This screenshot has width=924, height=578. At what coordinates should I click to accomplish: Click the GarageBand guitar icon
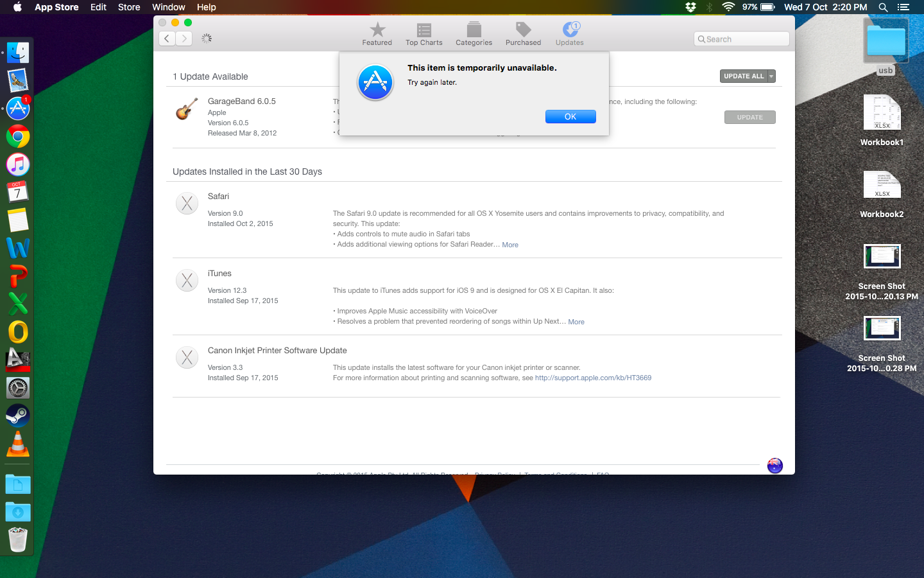pos(187,109)
